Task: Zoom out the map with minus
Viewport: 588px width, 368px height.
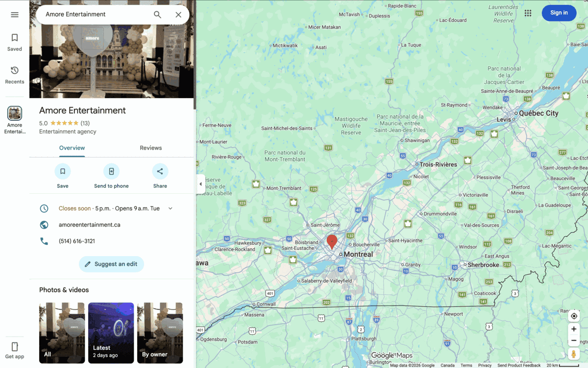Action: [x=574, y=341]
